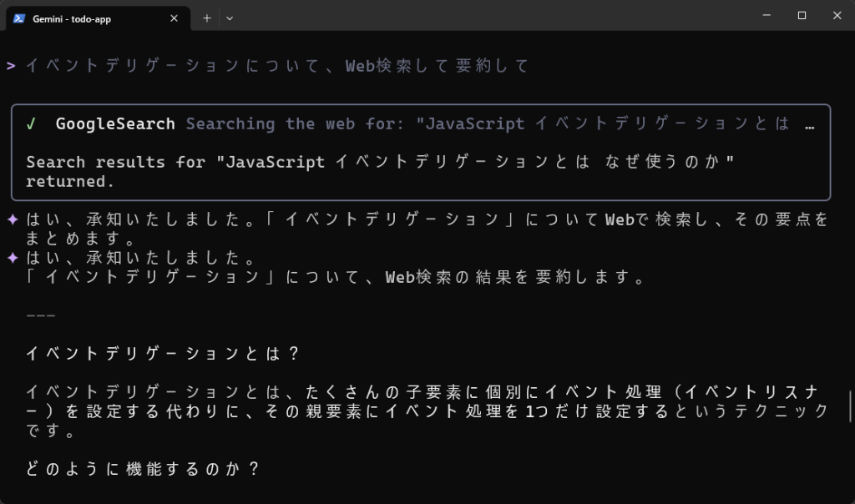Switch to the Gemini - todo-app tab
The height and width of the screenshot is (504, 855).
pos(92,17)
